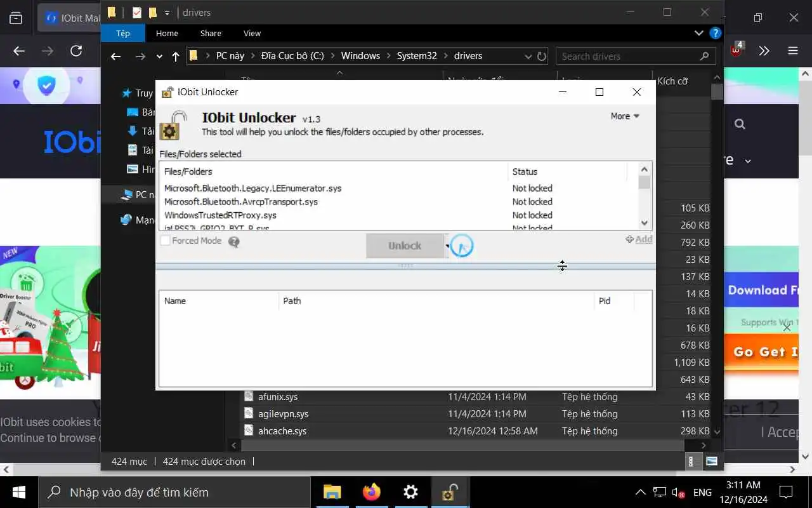Click the File Explorer taskbar icon
The height and width of the screenshot is (508, 812).
(332, 492)
